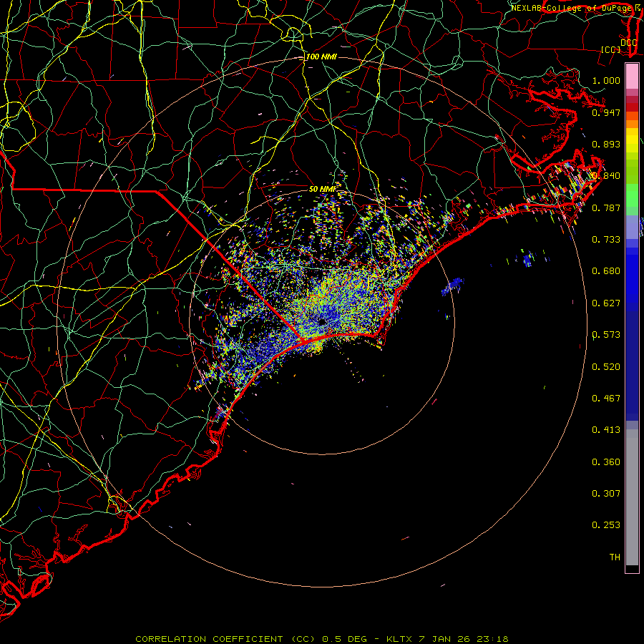Click the DCC product label
Image resolution: width=644 pixels, height=644 pixels.
[629, 43]
